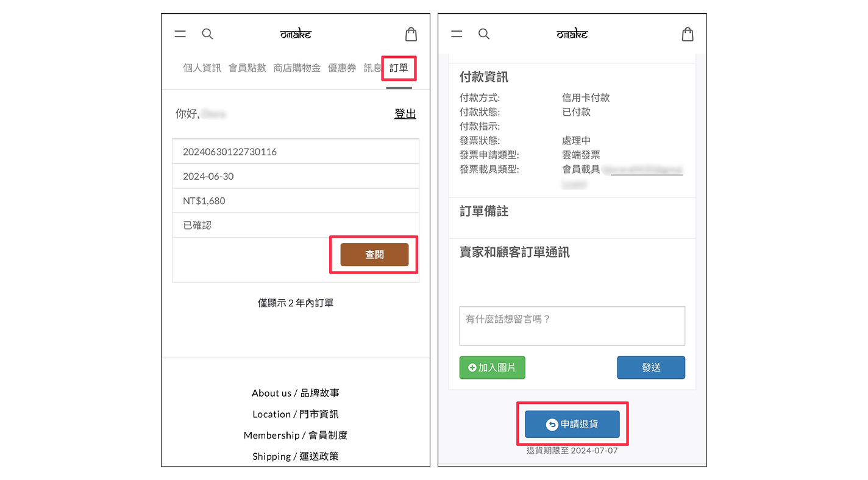Switch to the 會員點數 tab
The width and height of the screenshot is (868, 480).
point(247,68)
